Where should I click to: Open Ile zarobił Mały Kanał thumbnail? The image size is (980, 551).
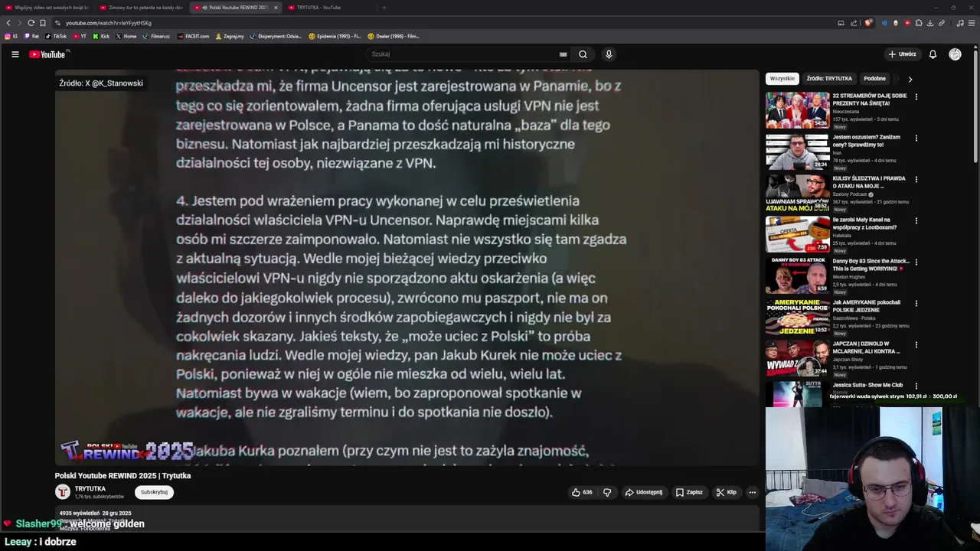point(797,234)
